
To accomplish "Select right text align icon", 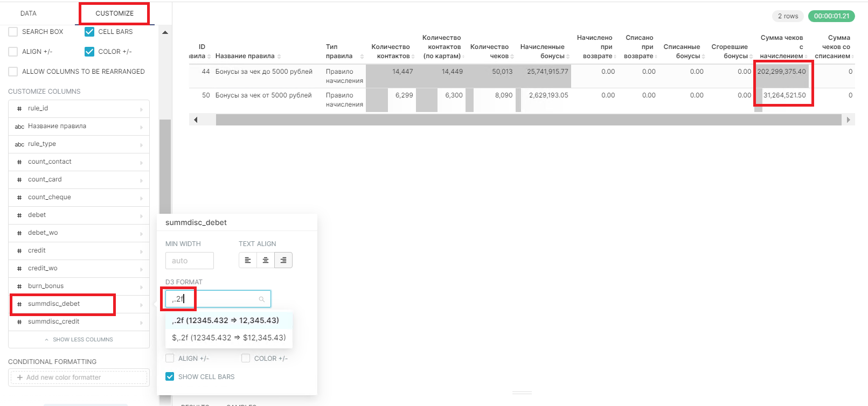I will tap(283, 261).
